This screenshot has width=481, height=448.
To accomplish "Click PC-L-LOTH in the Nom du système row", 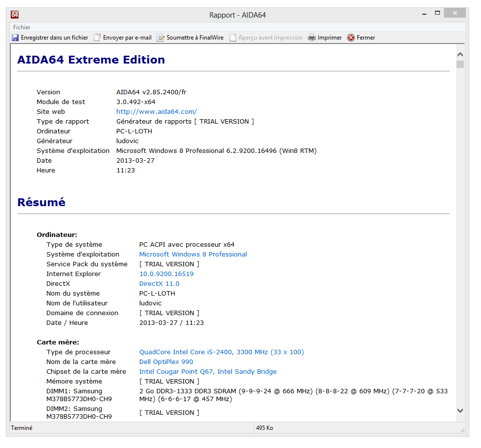I will [x=157, y=294].
